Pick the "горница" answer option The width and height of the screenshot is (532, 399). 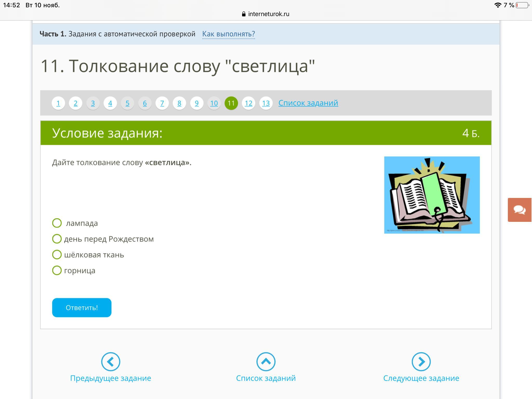pos(57,270)
